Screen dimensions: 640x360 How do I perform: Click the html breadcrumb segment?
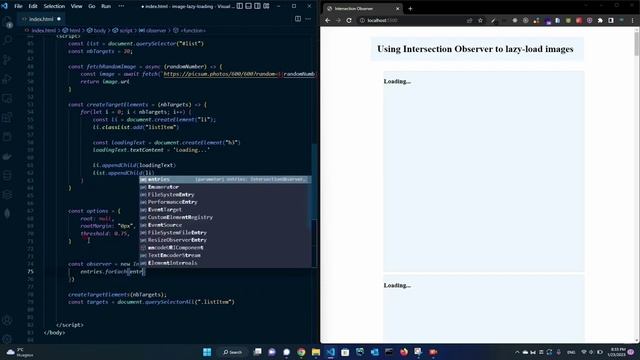(x=74, y=30)
